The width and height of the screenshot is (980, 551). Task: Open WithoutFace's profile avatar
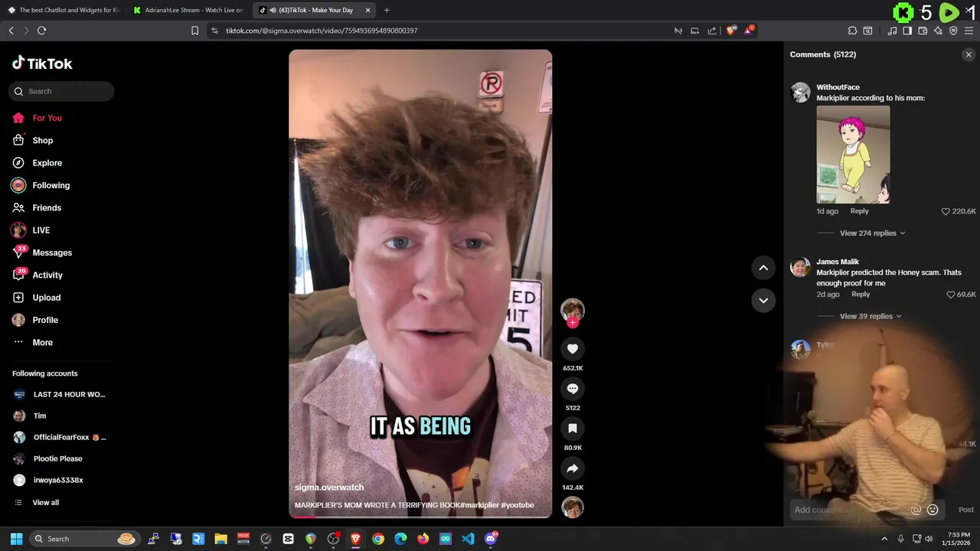coord(800,92)
